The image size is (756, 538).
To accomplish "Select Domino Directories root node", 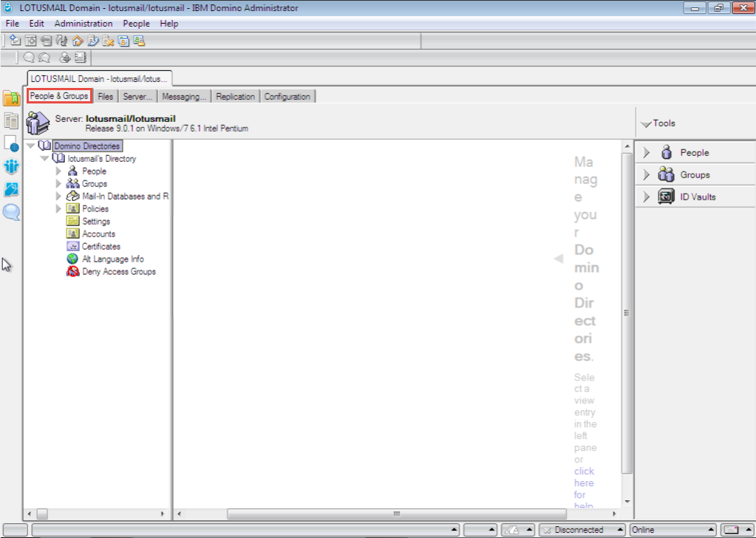I will (86, 146).
